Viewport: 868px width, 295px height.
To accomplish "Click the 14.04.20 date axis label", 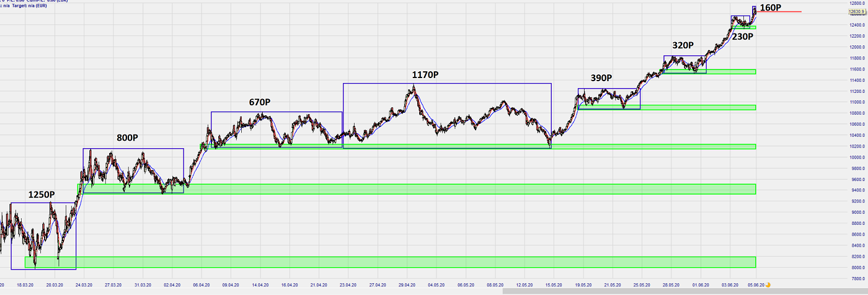I will pyautogui.click(x=260, y=285).
